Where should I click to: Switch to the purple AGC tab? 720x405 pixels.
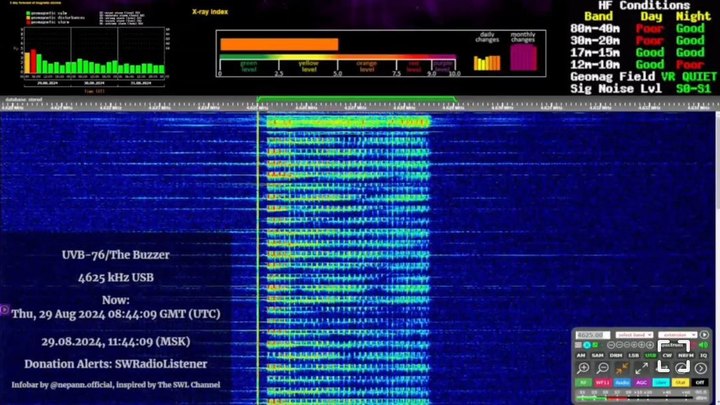642,382
